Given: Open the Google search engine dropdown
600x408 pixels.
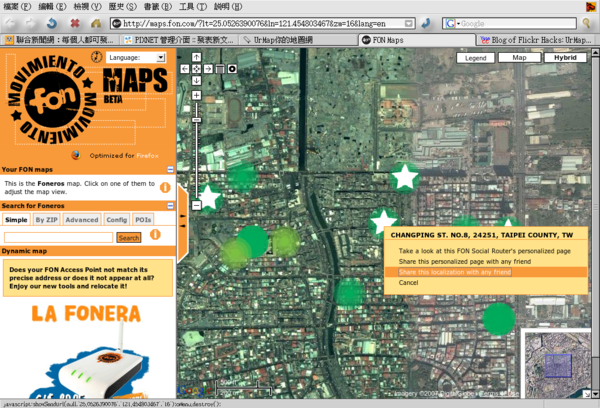Looking at the screenshot, I should pyautogui.click(x=452, y=24).
